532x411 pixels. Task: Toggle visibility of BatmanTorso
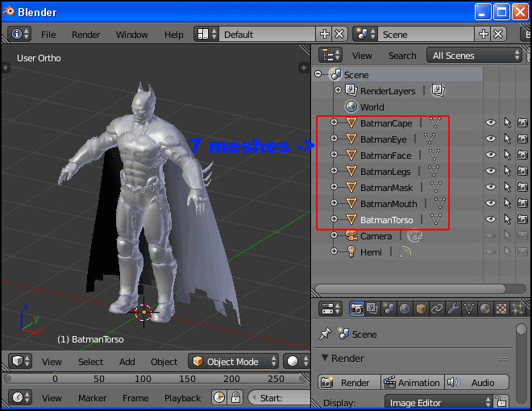[491, 219]
